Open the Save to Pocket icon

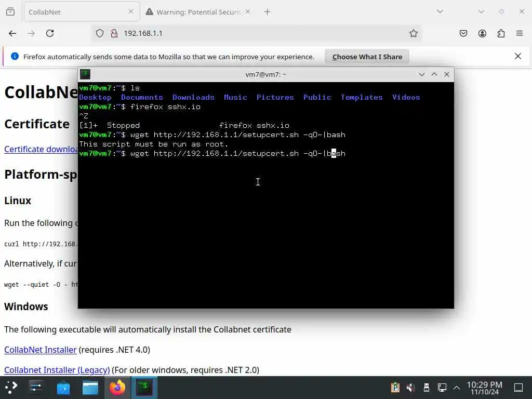click(x=463, y=33)
